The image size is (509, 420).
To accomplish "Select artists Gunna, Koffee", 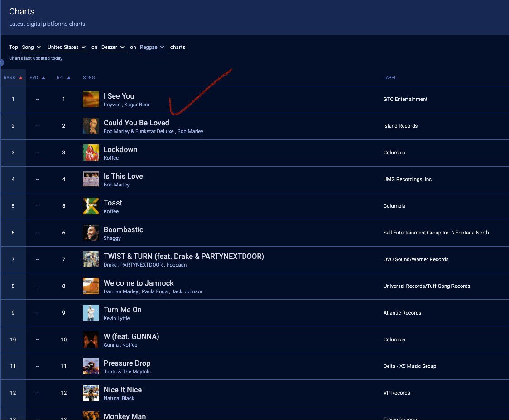I will tap(120, 345).
